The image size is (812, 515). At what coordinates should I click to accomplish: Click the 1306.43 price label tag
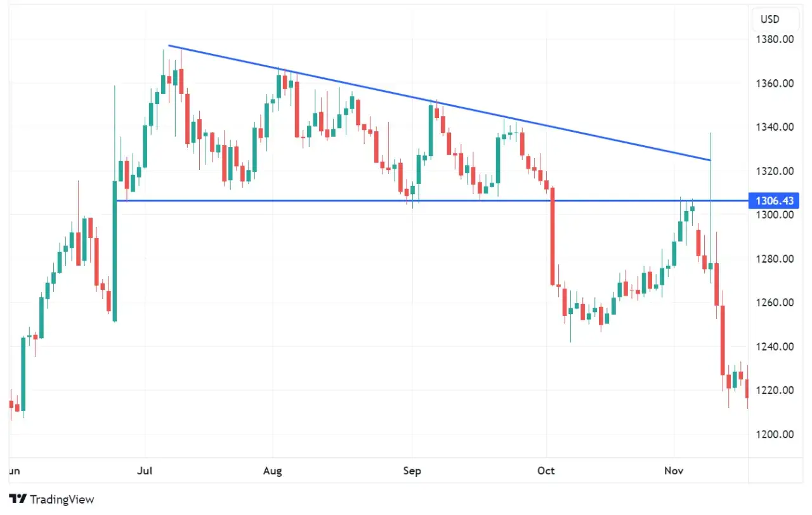click(774, 201)
